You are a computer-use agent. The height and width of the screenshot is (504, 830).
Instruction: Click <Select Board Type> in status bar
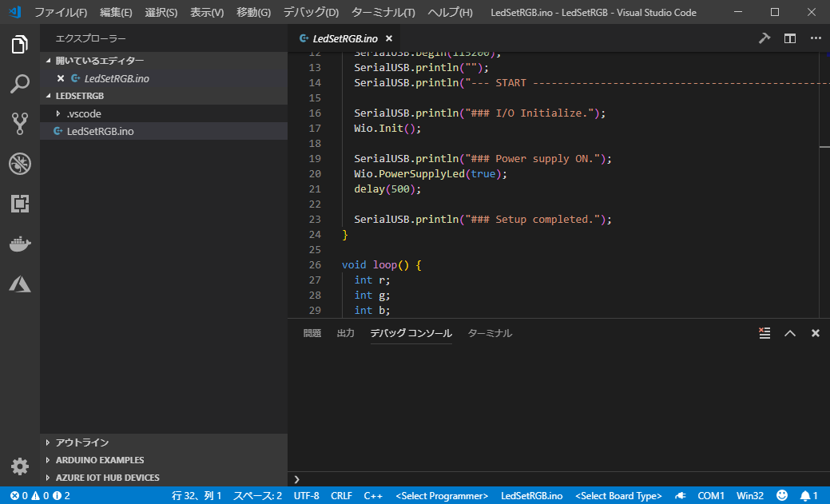pyautogui.click(x=618, y=495)
